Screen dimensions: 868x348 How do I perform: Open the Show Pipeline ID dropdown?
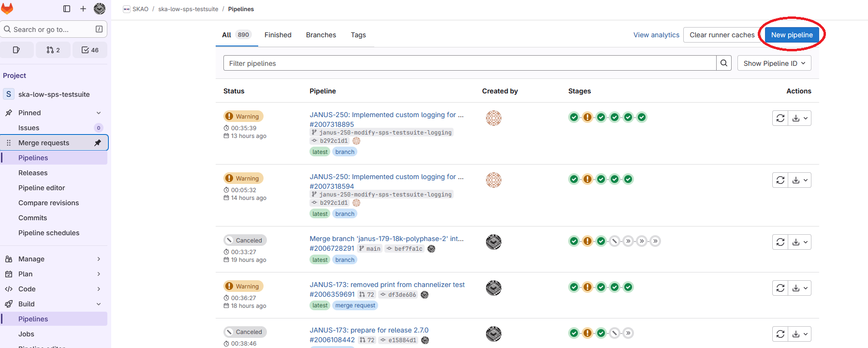click(x=774, y=63)
